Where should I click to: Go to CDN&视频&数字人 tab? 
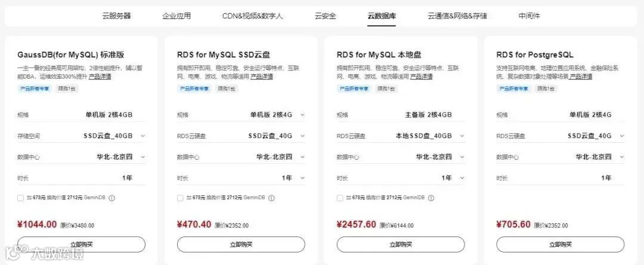tap(253, 16)
